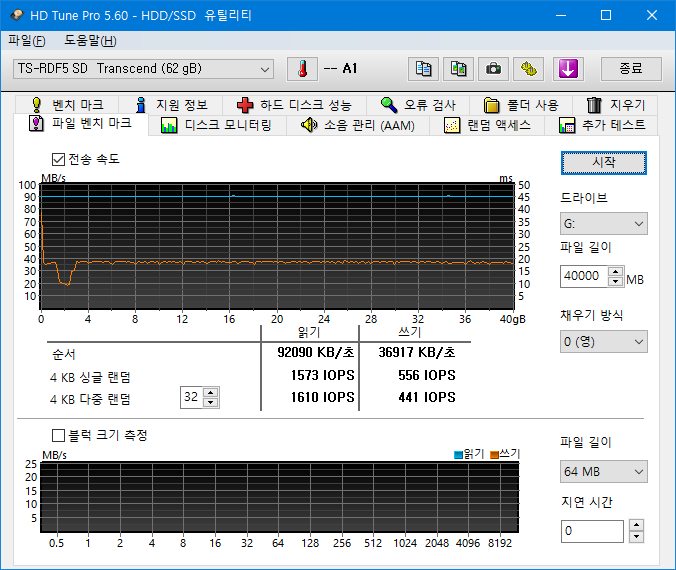The image size is (676, 570).
Task: Click the 시작 button
Action: click(x=604, y=163)
